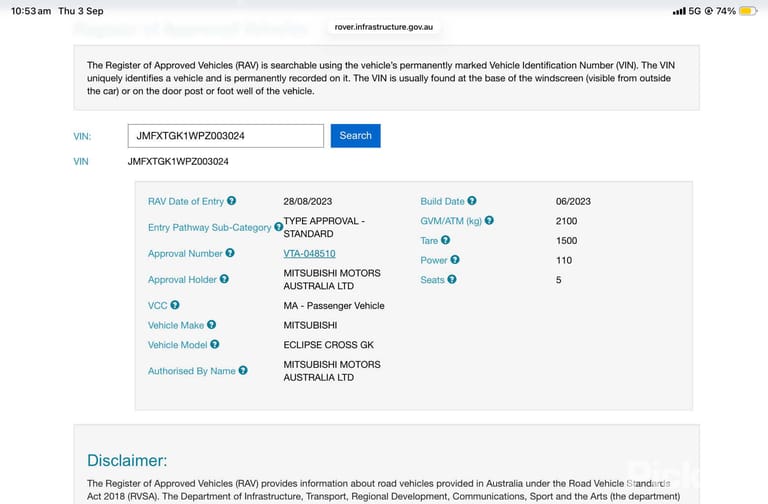Select the GVM/ATM value 2100

point(566,221)
